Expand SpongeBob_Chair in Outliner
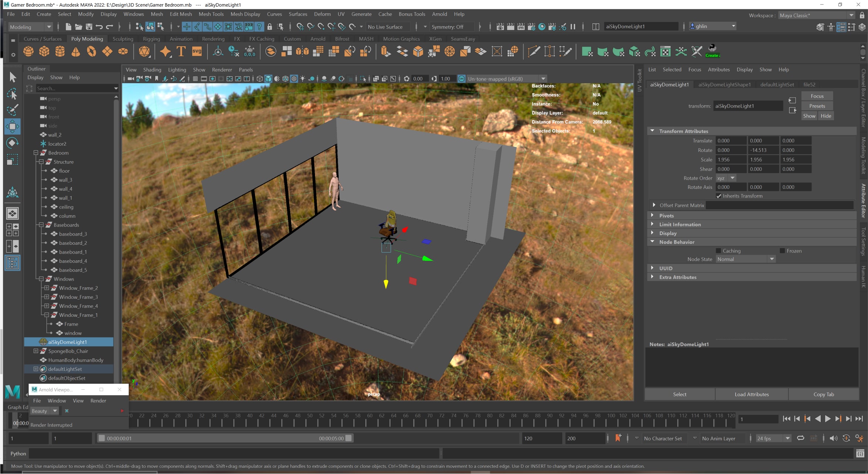The height and width of the screenshot is (474, 868). pos(36,351)
